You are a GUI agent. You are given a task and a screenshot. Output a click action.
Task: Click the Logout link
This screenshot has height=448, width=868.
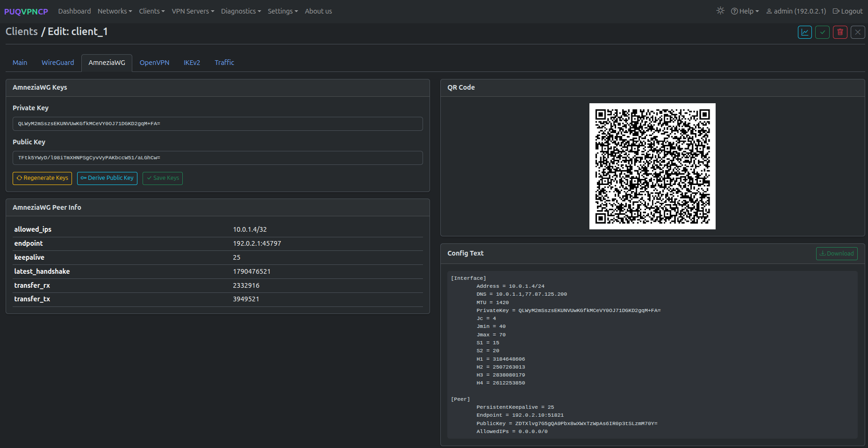coord(848,11)
